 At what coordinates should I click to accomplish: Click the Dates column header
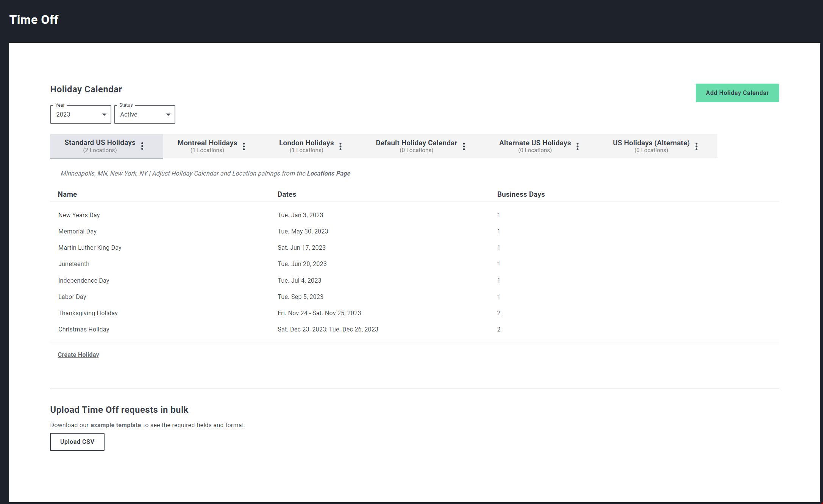click(287, 194)
